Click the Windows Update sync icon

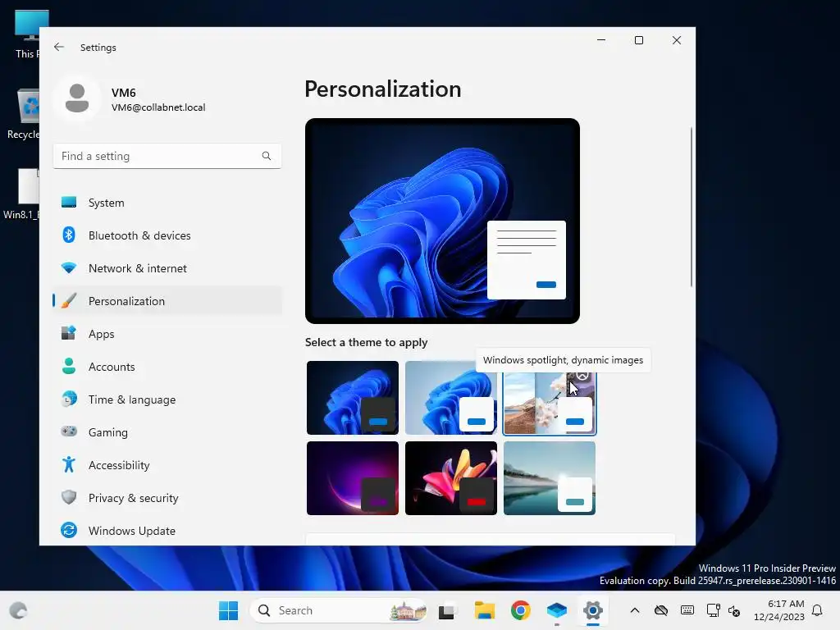[x=69, y=531]
